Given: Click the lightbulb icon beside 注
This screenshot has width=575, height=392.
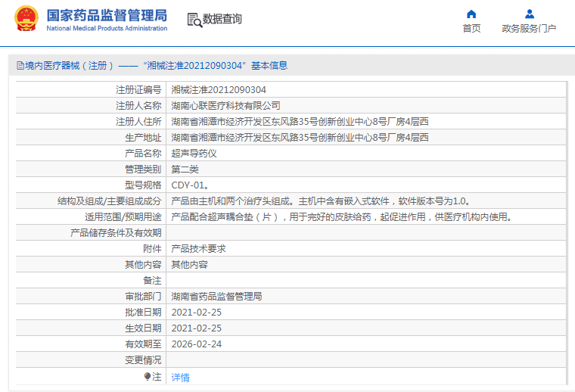Looking at the screenshot, I should pos(148,377).
